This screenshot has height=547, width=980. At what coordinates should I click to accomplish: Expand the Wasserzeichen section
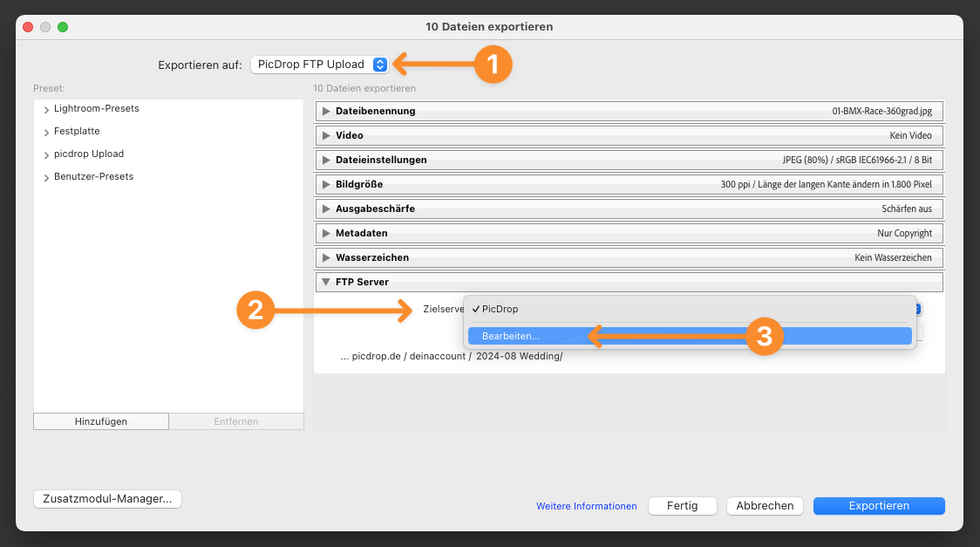coord(325,257)
